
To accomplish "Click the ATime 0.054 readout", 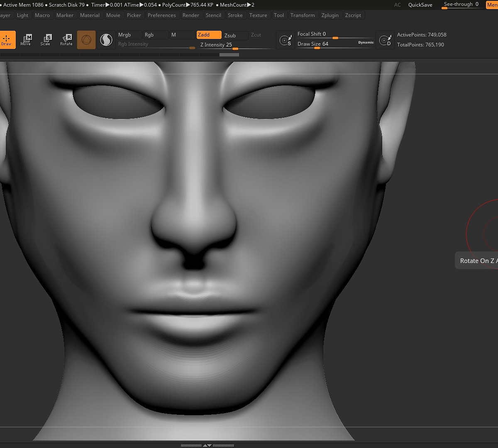I will pos(141,5).
